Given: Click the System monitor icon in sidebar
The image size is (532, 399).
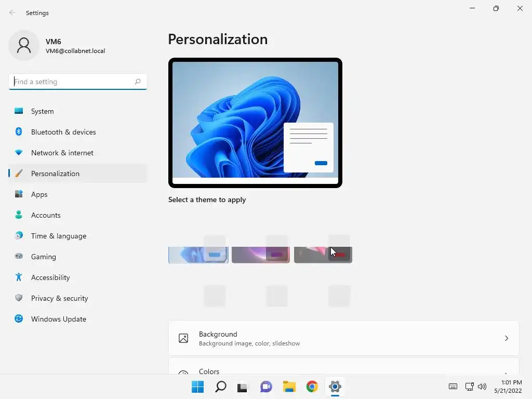Looking at the screenshot, I should coord(19,111).
